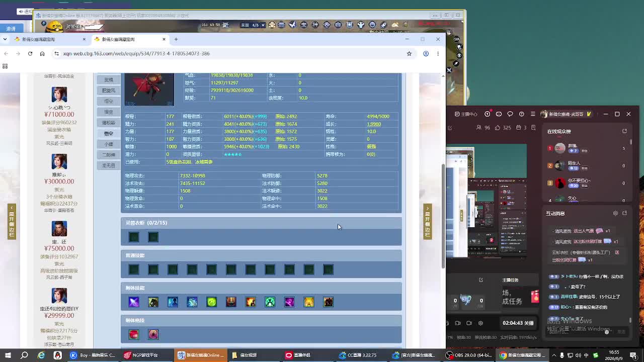Screen dimensions: 644x362
Task: Switch to the first browser tab
Action: [50, 39]
